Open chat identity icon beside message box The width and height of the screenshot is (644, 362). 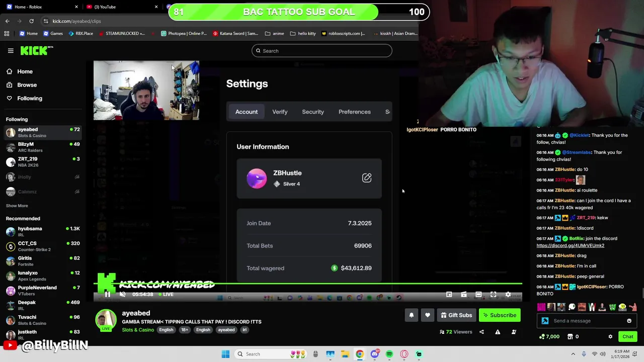click(545, 321)
